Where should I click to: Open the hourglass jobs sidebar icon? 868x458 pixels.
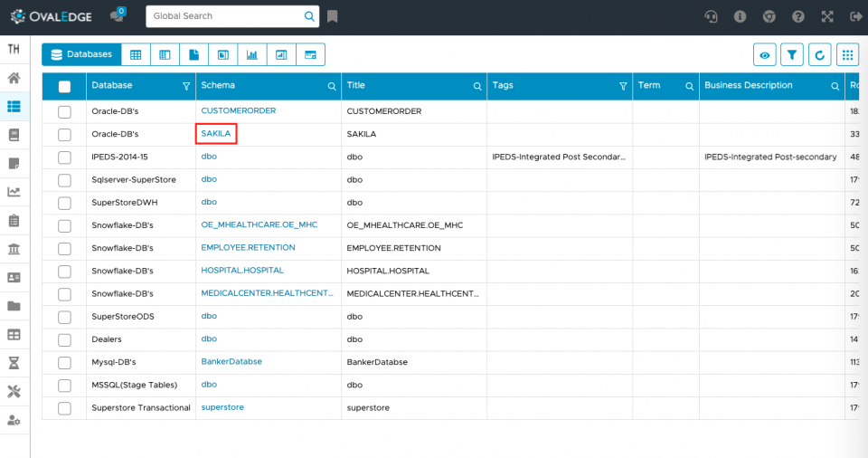pyautogui.click(x=14, y=363)
